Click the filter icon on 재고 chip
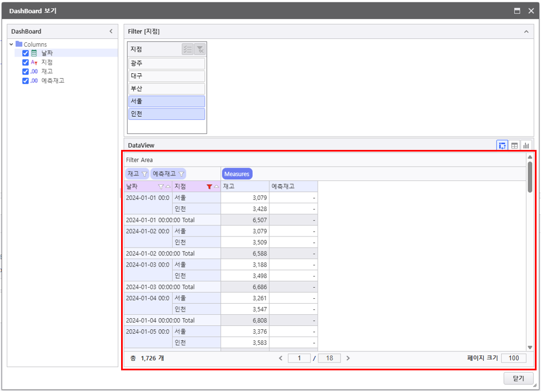Image resolution: width=541 pixels, height=392 pixels. click(x=144, y=174)
